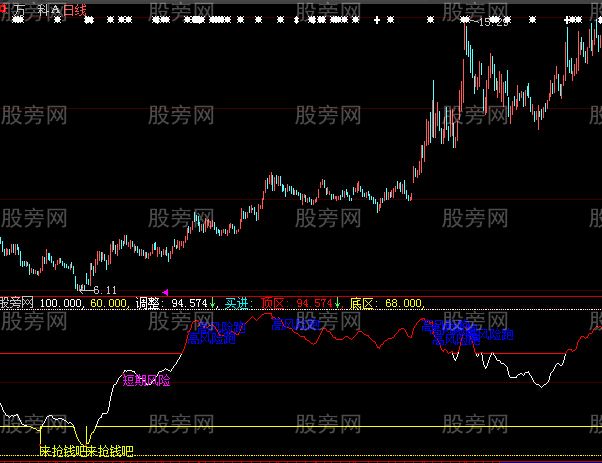Click the green arrow after the 调整 value
Screen dimensions: 602x463
213,302
